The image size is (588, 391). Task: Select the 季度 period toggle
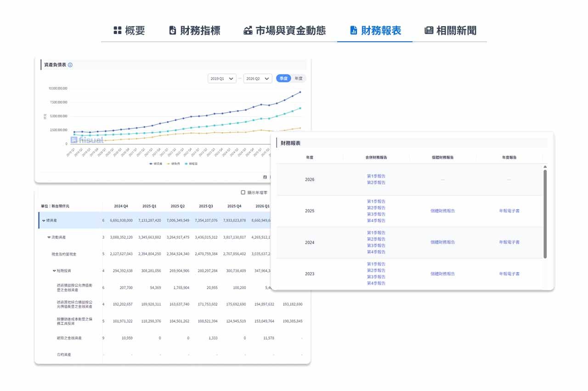[x=283, y=78]
